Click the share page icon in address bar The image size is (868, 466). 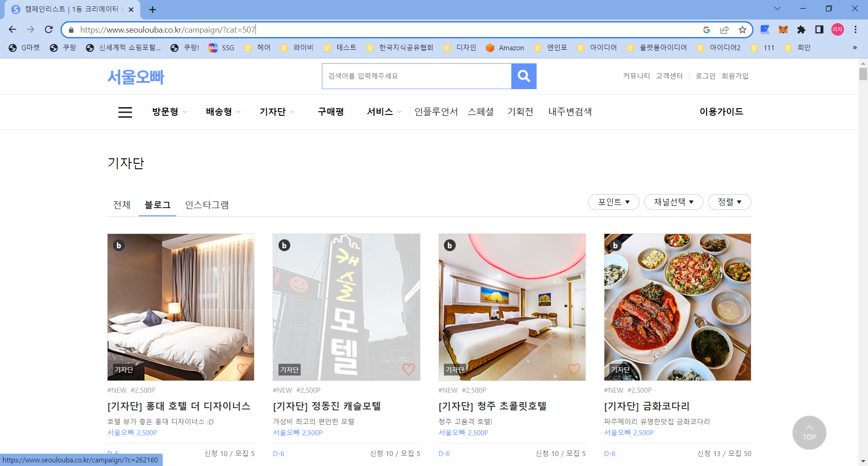725,30
